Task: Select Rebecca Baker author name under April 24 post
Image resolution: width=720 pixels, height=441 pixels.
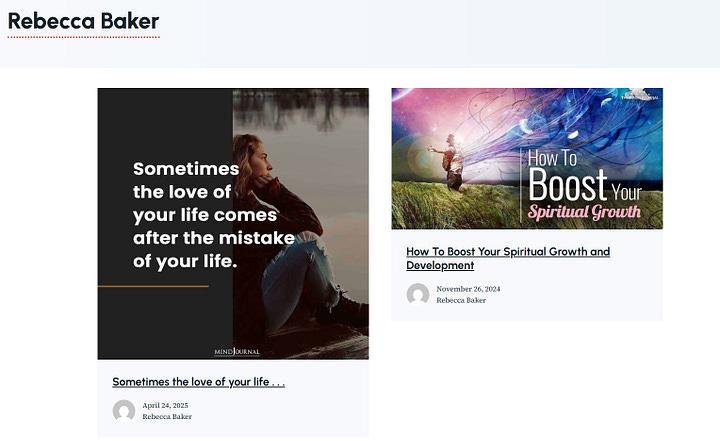Action: (x=167, y=417)
